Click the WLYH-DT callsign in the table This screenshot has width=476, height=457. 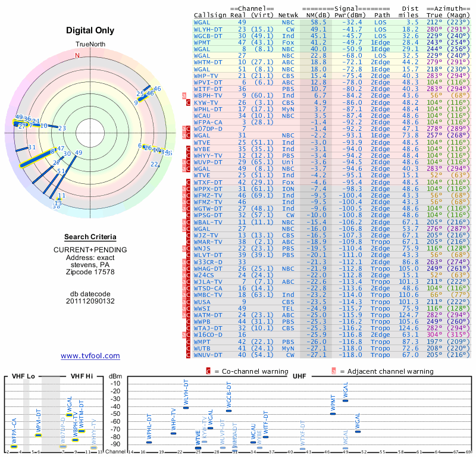[208, 29]
